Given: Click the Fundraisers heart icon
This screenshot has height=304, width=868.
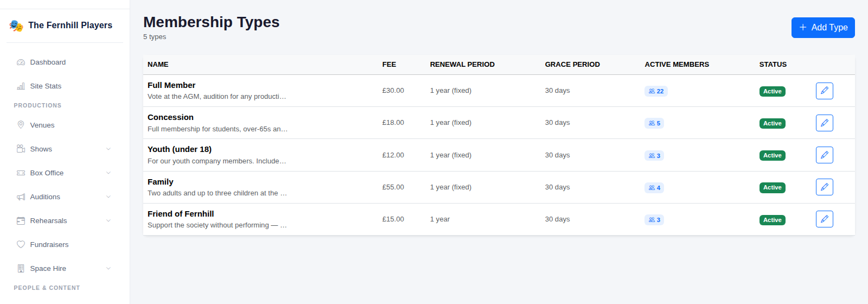Looking at the screenshot, I should tap(21, 245).
